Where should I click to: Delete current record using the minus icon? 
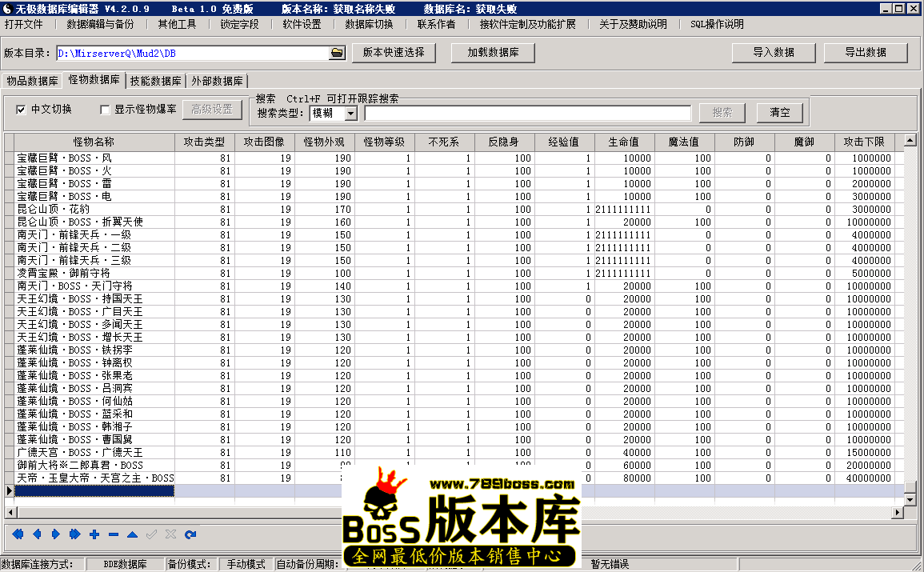[x=112, y=534]
